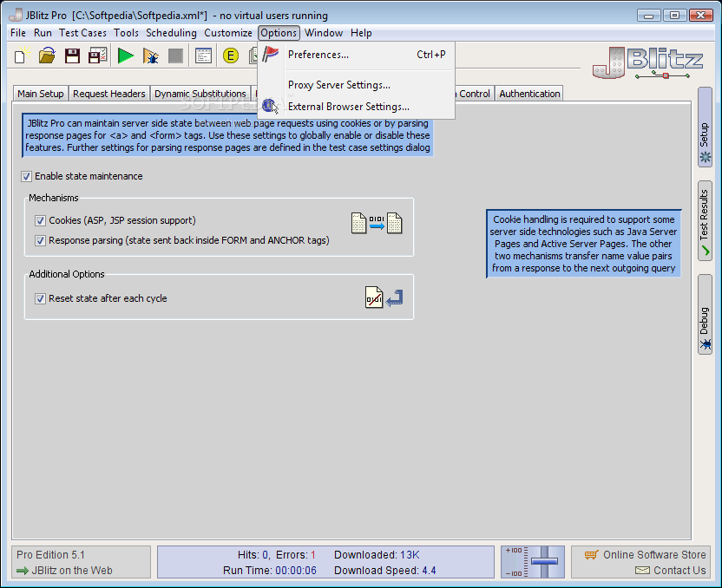Click the reset state document icon
722x588 pixels.
point(374,297)
